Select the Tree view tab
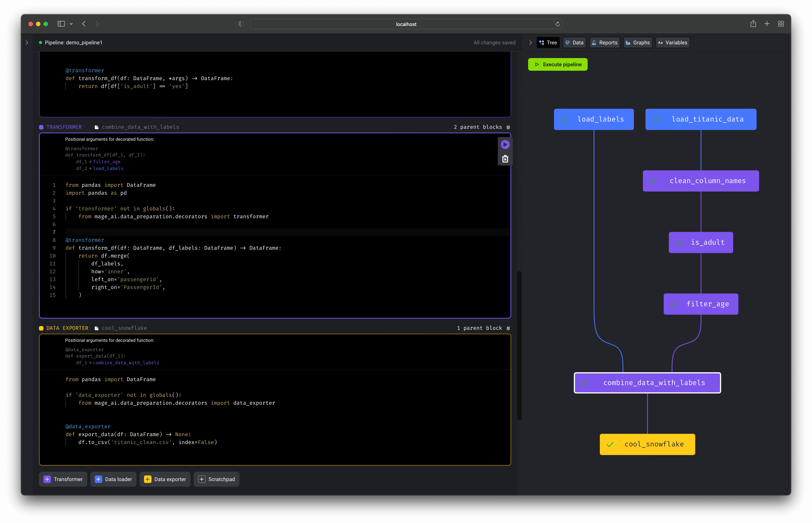 click(x=548, y=42)
